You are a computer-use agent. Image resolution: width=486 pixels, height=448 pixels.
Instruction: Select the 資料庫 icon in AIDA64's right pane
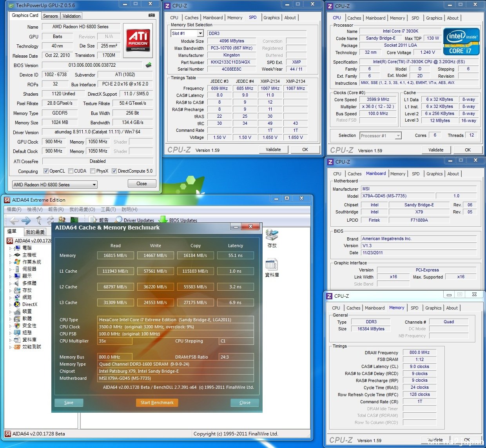coord(272,268)
